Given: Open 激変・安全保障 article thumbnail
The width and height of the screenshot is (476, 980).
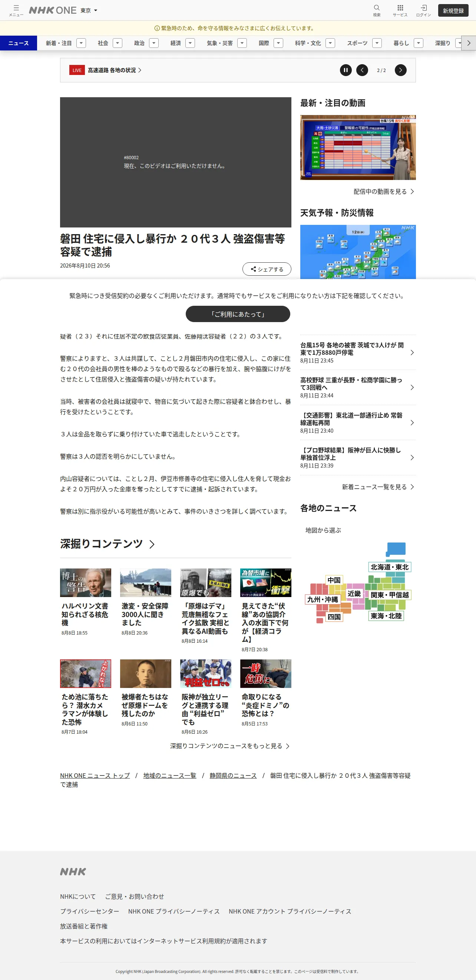Looking at the screenshot, I should click(146, 583).
